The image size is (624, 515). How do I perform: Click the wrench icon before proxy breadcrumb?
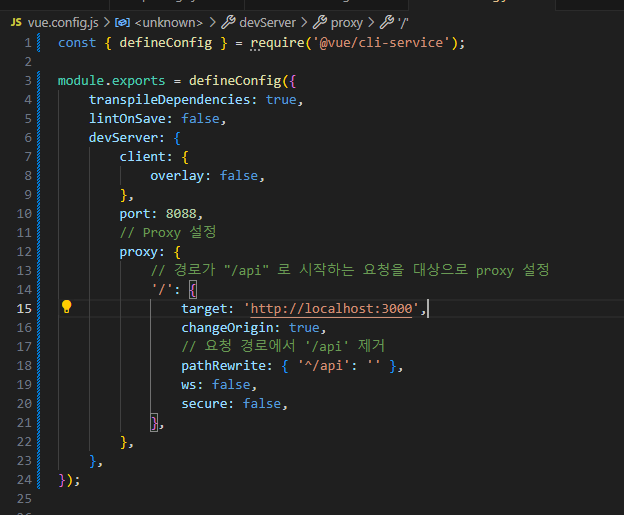pos(320,22)
